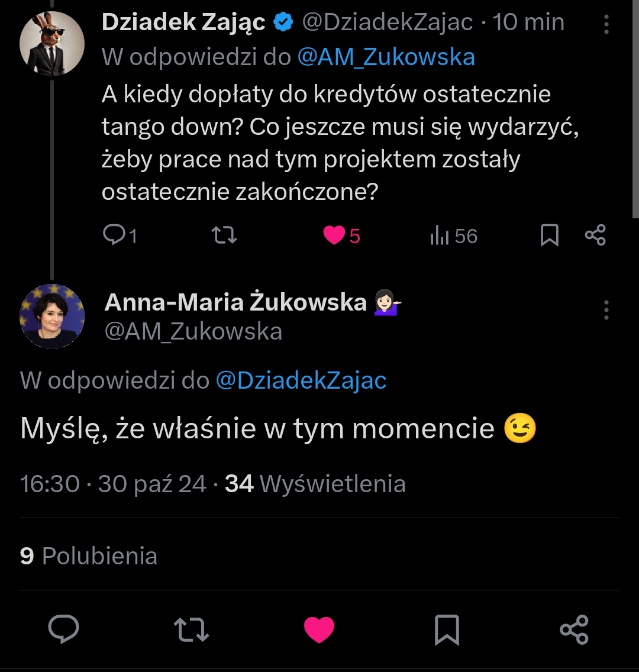Viewport: 639px width, 672px height.
Task: Open Anna-Maria Żukowska's profile picture
Action: click(52, 316)
